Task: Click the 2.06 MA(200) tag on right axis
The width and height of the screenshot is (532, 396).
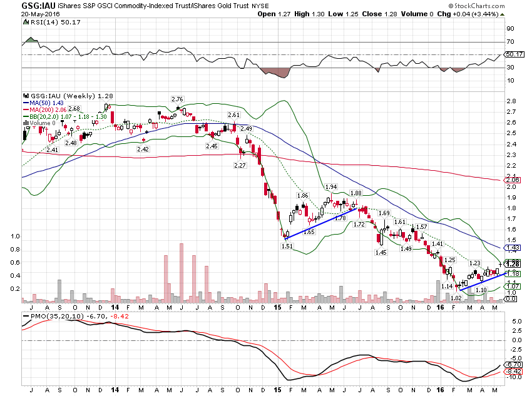Action: click(513, 180)
